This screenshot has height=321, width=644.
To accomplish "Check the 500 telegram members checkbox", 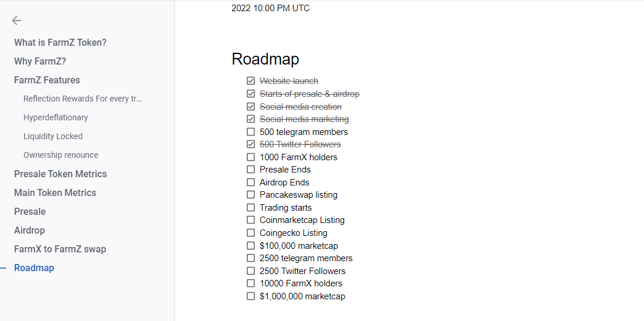I will point(251,131).
